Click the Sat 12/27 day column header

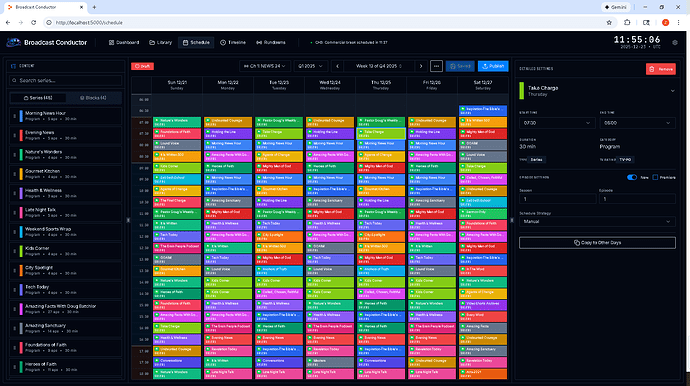click(483, 85)
